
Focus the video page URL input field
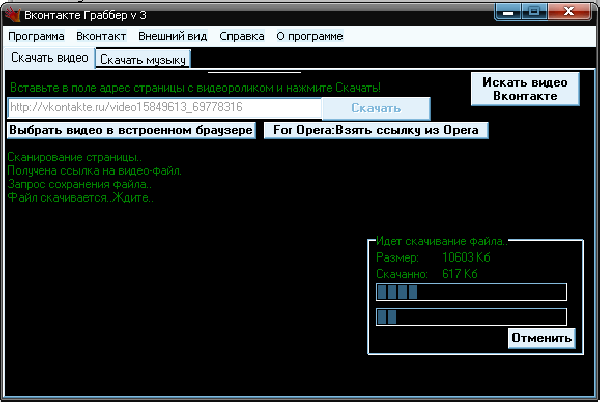(x=165, y=107)
